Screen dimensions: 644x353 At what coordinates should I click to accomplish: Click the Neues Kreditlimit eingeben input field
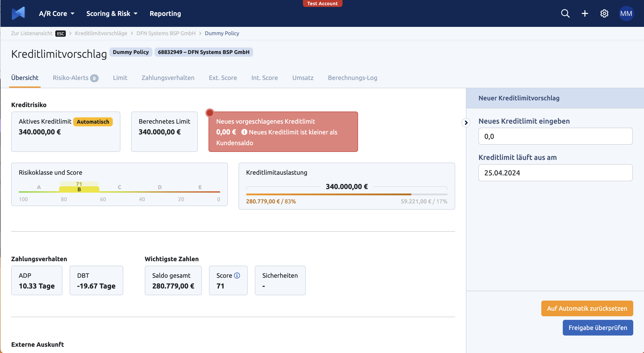[555, 136]
